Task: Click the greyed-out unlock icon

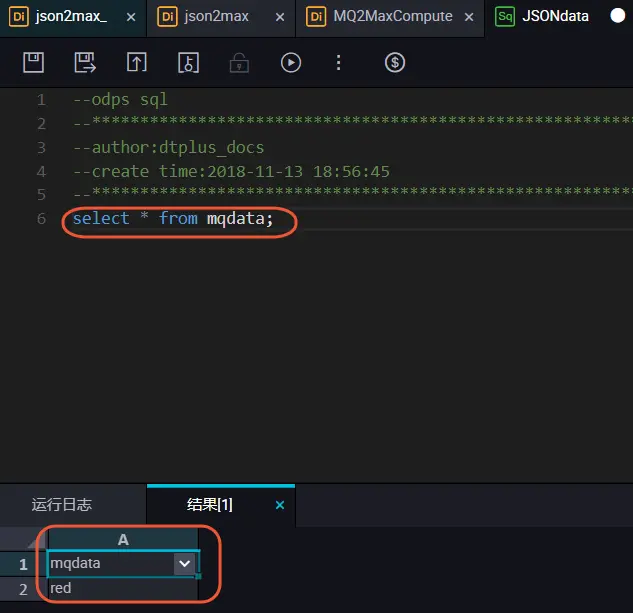Action: pyautogui.click(x=239, y=63)
